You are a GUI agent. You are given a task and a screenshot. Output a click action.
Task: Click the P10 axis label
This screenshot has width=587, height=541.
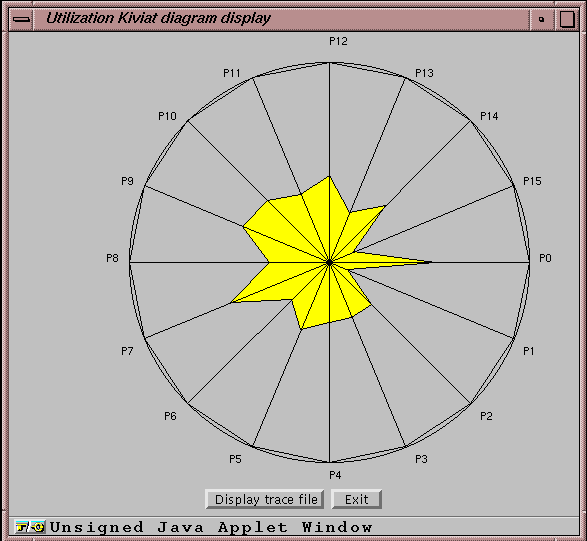click(x=167, y=116)
